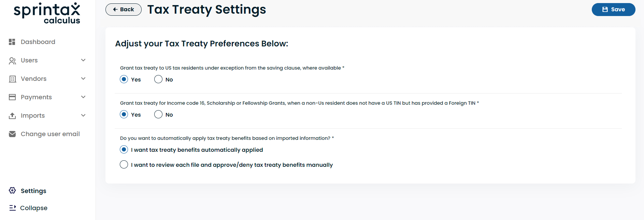Save the tax treaty settings
Screen dimensions: 644x220
click(x=613, y=10)
